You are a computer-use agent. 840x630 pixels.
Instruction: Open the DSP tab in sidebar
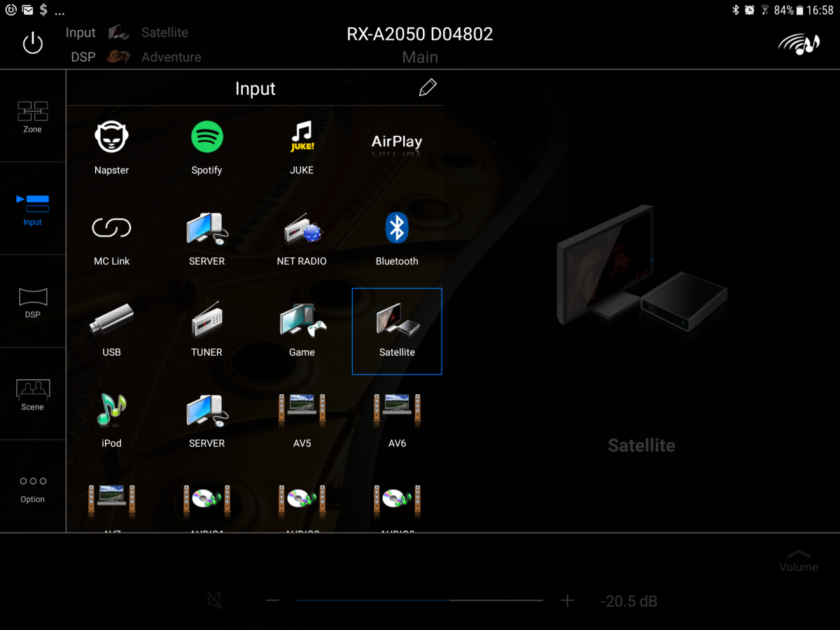click(x=33, y=301)
